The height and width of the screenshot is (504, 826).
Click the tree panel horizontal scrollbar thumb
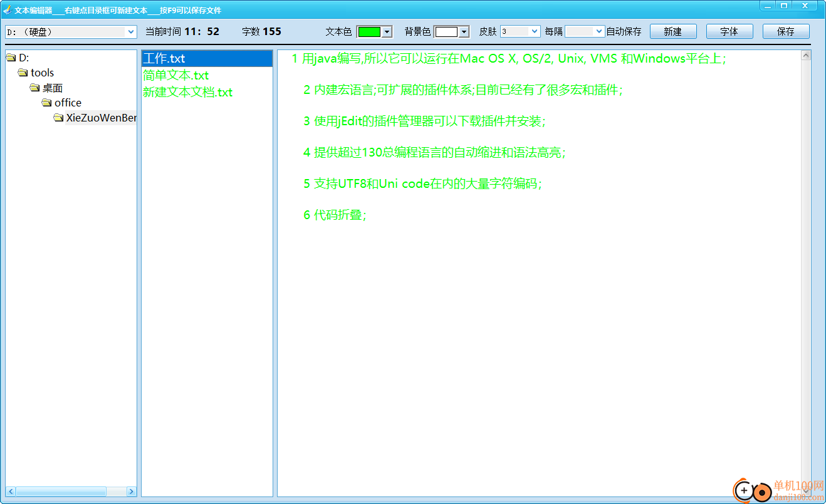tap(61, 491)
